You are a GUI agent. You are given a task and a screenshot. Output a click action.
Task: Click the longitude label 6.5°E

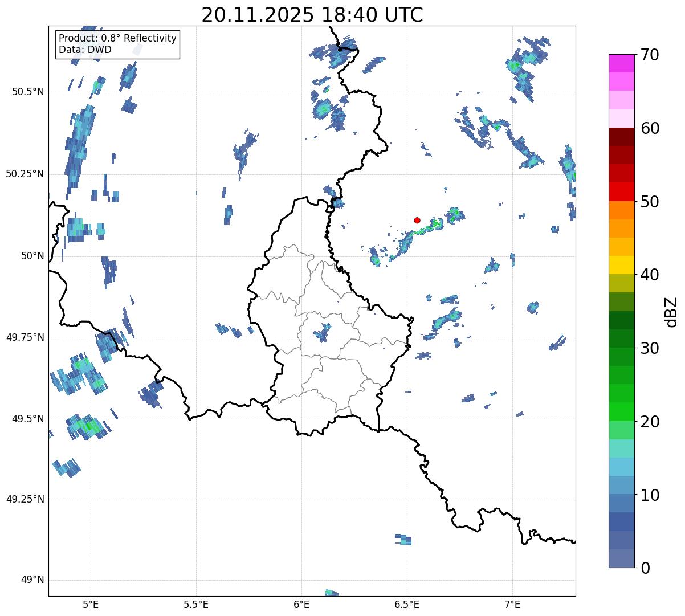[x=407, y=605]
